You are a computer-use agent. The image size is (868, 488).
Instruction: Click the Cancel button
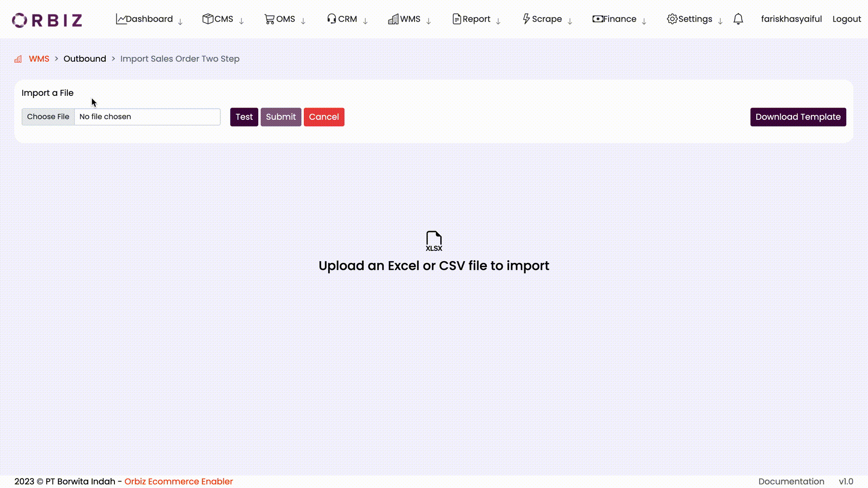324,117
